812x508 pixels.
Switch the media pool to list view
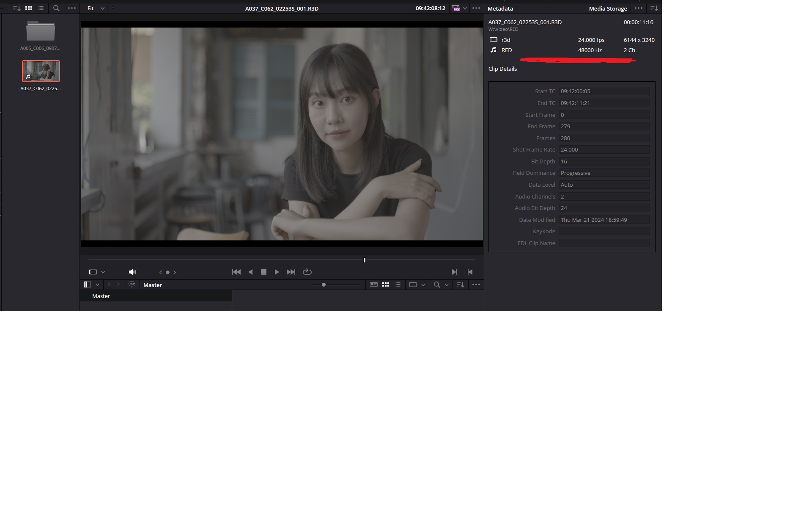coord(397,285)
